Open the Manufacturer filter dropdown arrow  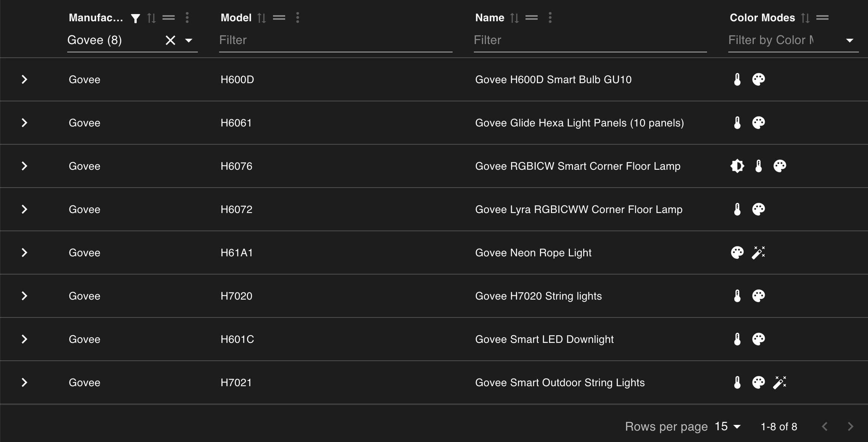[189, 40]
